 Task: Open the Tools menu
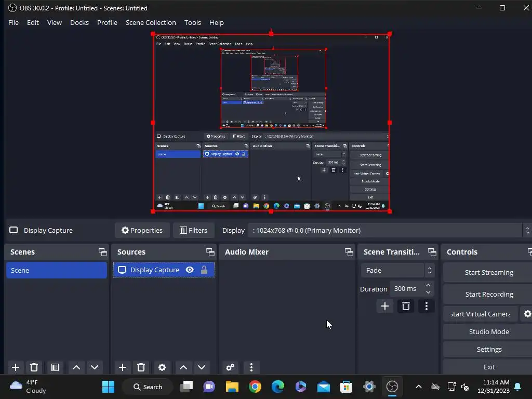pos(192,22)
